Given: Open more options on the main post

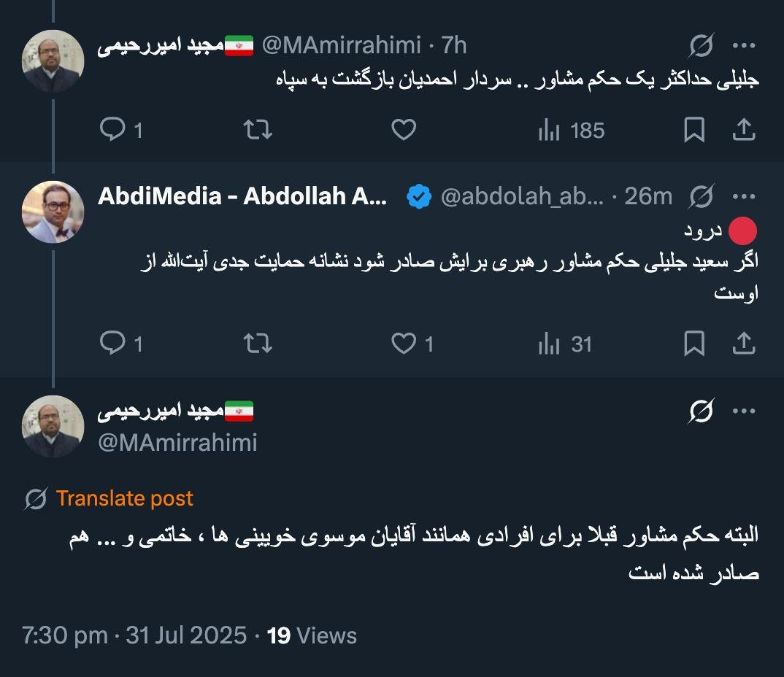Looking at the screenshot, I should [743, 411].
